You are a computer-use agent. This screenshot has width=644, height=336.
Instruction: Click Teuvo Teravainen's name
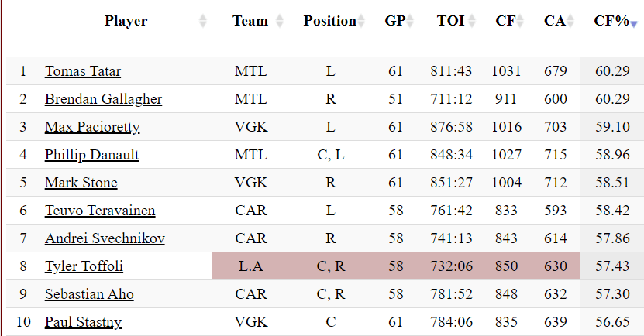coord(100,211)
